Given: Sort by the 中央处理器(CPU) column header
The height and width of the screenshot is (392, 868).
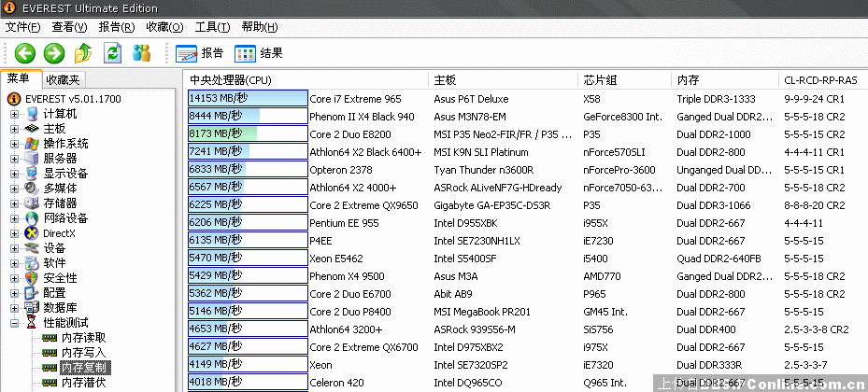Looking at the screenshot, I should point(306,80).
